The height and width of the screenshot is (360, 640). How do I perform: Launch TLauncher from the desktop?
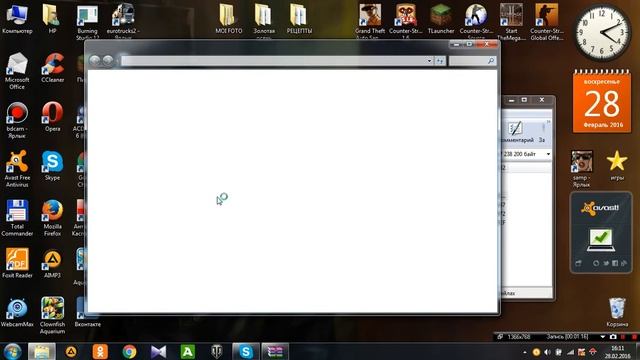coord(441,19)
